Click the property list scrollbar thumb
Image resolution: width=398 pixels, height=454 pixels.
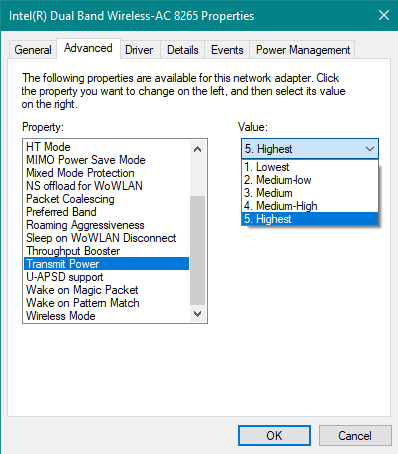(198, 250)
